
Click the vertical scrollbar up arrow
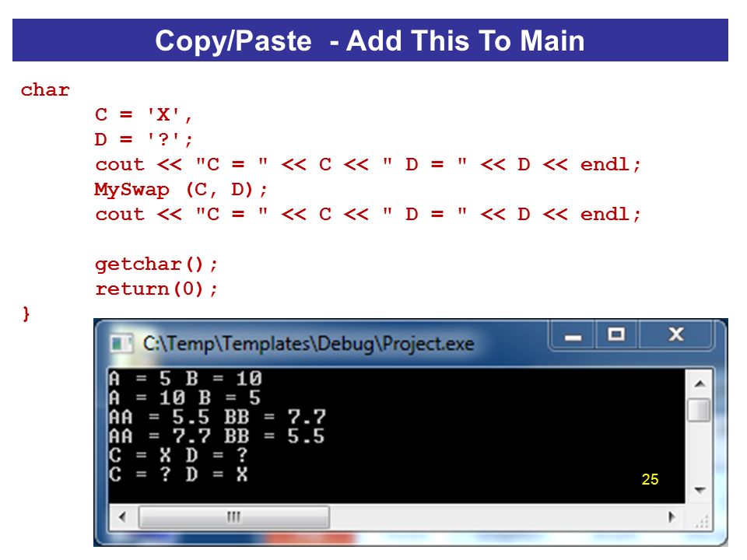coord(700,383)
